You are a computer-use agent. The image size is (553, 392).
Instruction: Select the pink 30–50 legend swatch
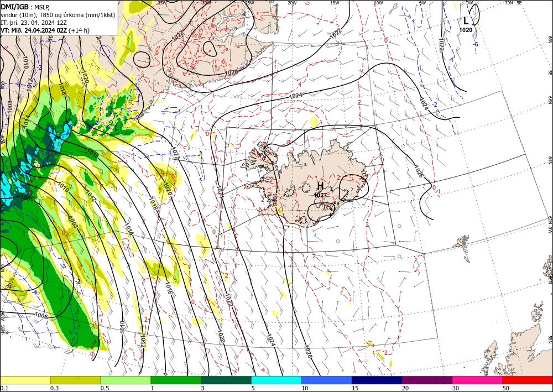tap(478, 380)
